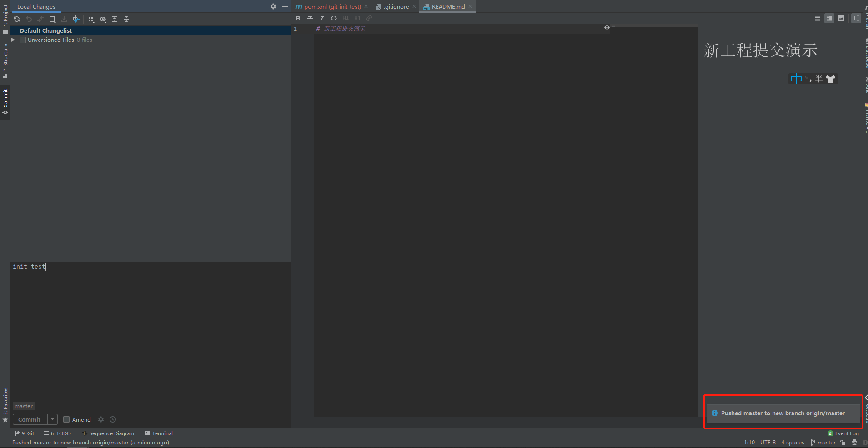Click the decrease header level icon

[x=346, y=18]
